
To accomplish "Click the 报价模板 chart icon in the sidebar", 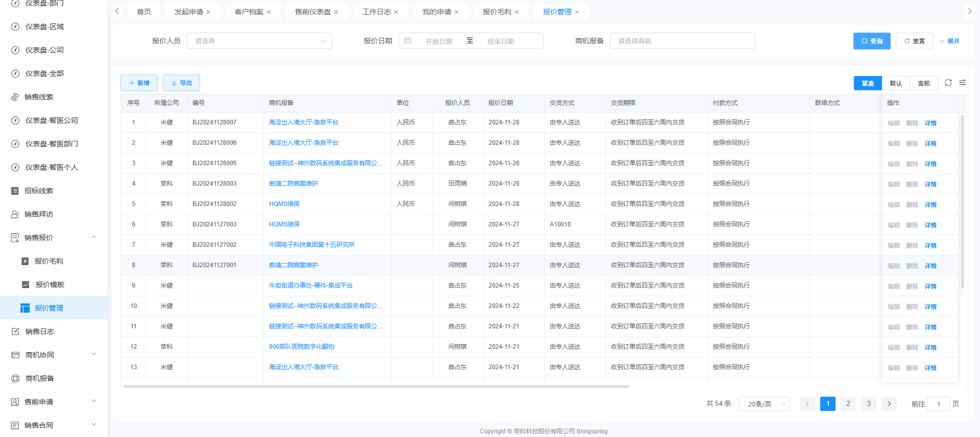I will 26,285.
